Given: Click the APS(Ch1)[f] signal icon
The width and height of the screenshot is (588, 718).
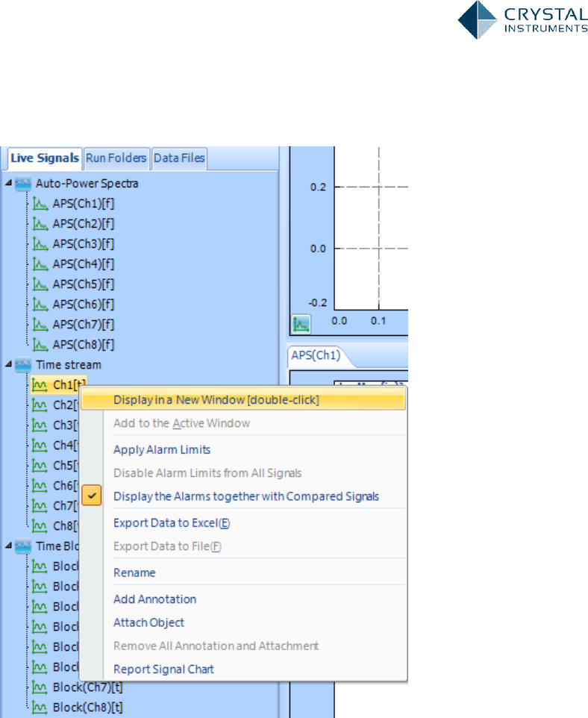Looking at the screenshot, I should [x=40, y=204].
